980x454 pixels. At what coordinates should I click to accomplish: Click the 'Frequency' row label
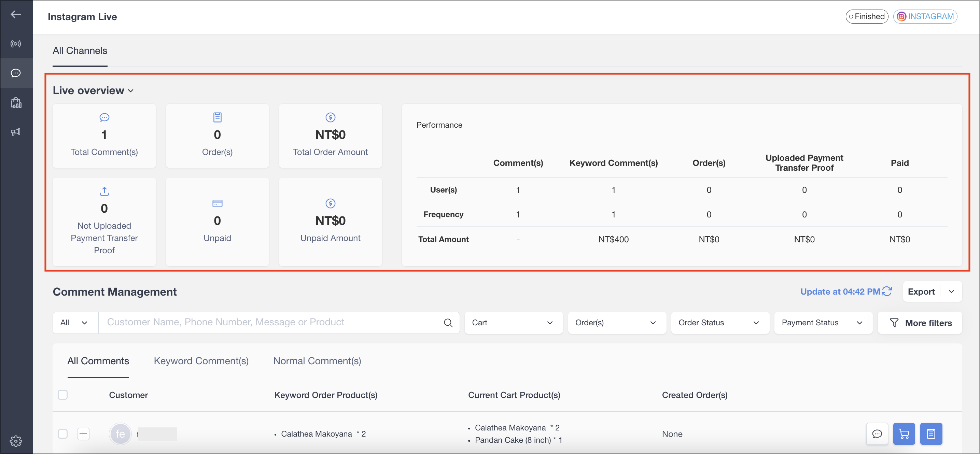(x=443, y=214)
